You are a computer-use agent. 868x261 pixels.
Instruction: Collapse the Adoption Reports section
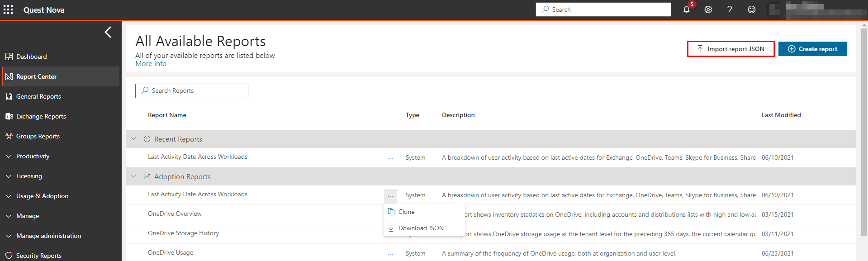point(134,176)
